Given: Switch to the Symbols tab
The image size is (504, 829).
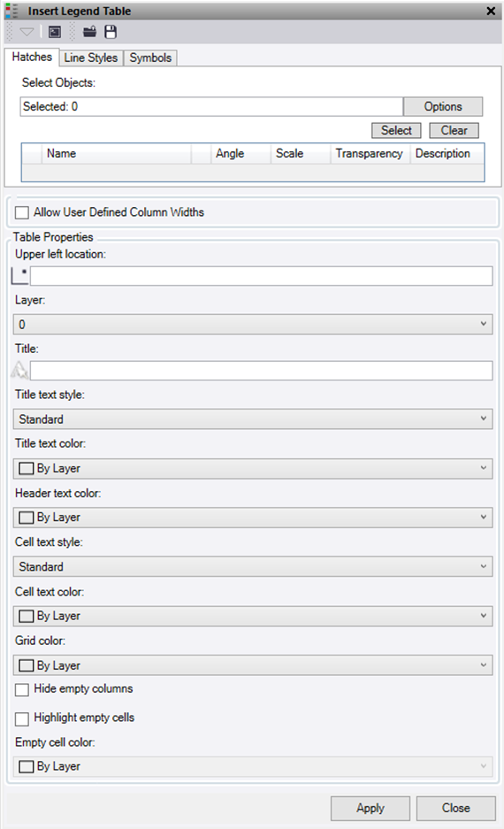Looking at the screenshot, I should click(x=150, y=58).
